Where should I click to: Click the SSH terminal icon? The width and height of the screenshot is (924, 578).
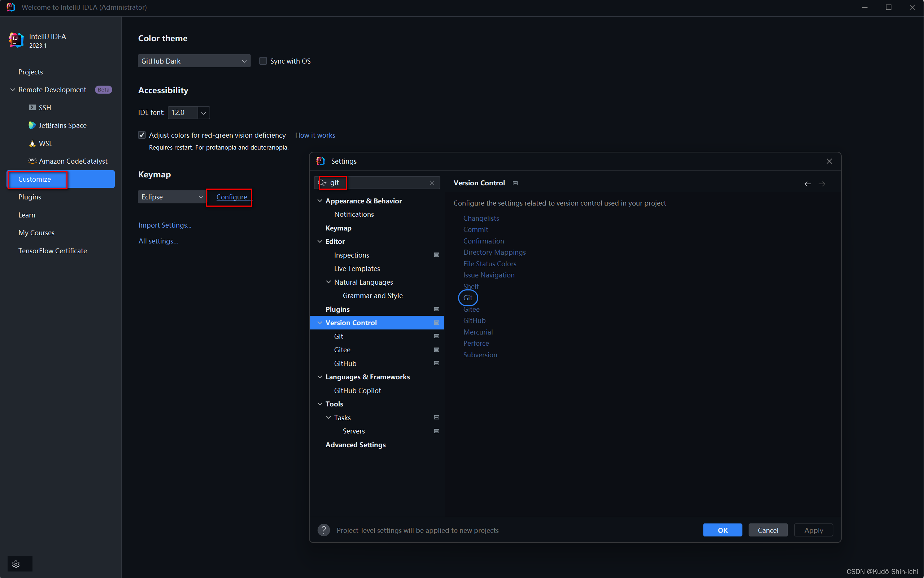tap(32, 107)
